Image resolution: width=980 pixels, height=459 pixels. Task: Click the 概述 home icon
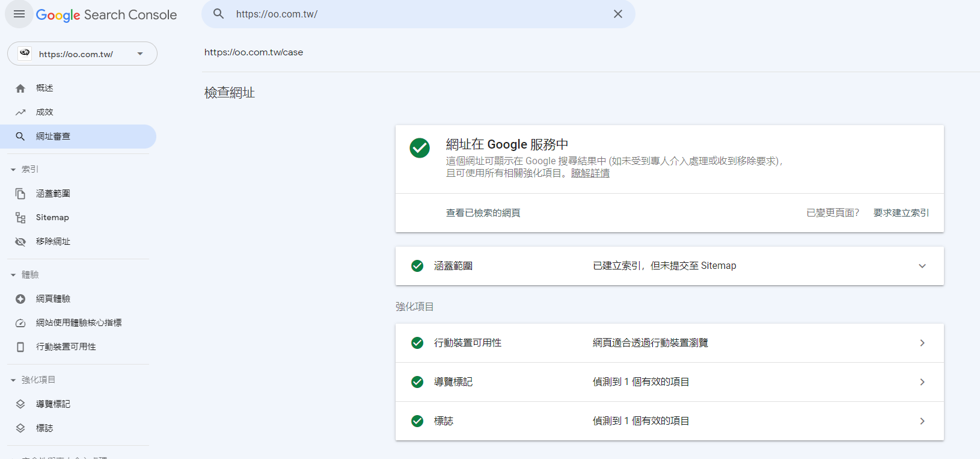[x=20, y=88]
